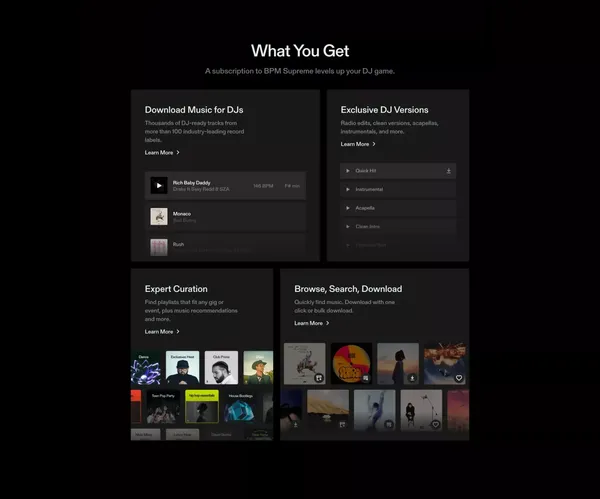Play the Instrumental version
600x499 pixels.
347,189
